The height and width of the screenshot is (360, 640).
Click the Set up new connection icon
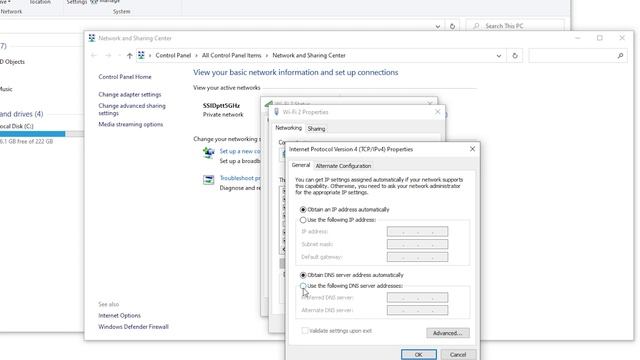209,153
